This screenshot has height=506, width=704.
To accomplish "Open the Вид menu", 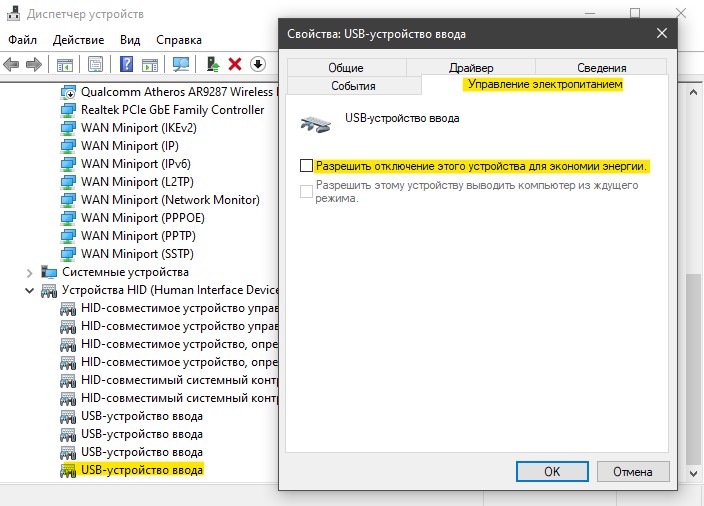I will pos(130,40).
